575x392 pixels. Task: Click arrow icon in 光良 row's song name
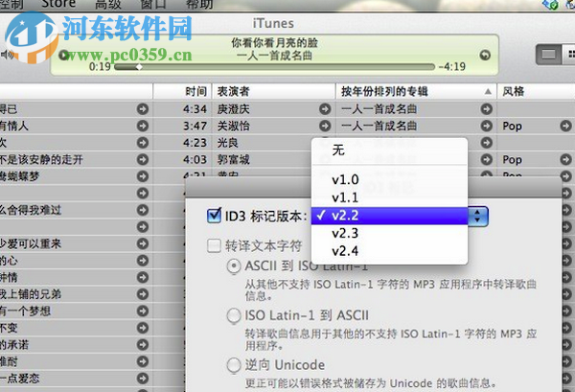tap(143, 143)
